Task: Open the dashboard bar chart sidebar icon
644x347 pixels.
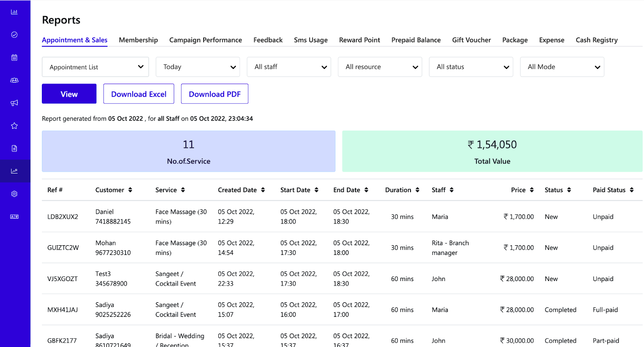Action: pos(14,12)
